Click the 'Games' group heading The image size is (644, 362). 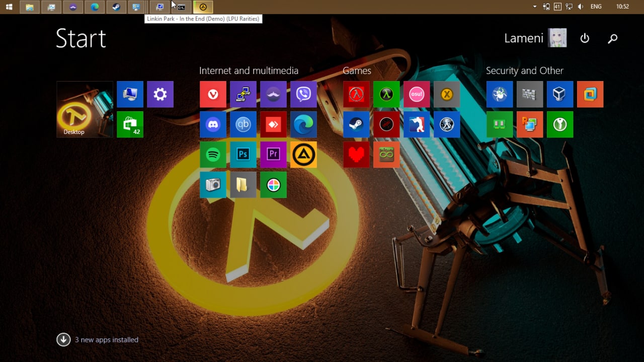coord(357,70)
